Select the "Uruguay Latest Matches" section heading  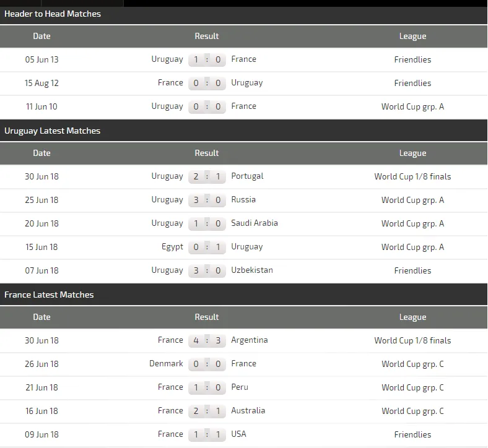coord(52,131)
